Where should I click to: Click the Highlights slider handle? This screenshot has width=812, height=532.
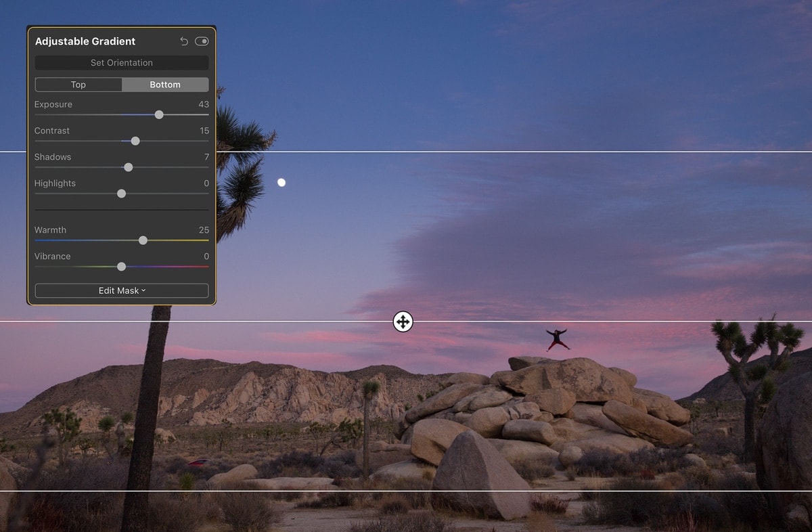click(x=122, y=194)
